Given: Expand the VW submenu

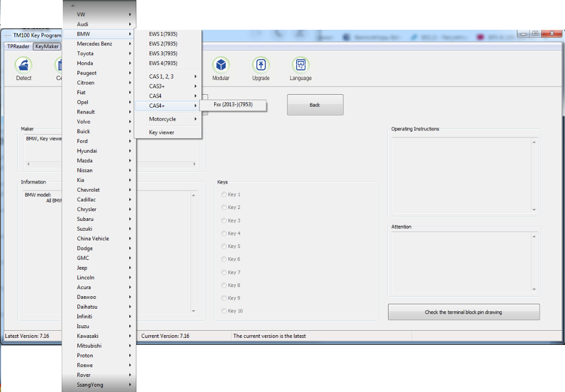Looking at the screenshot, I should [x=99, y=15].
